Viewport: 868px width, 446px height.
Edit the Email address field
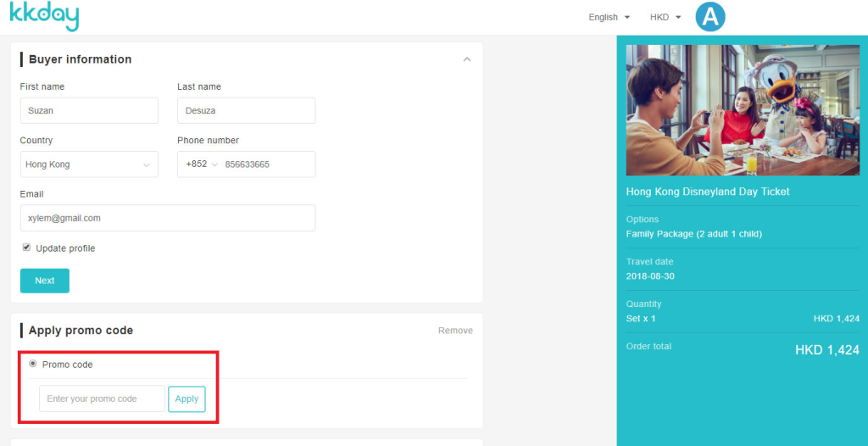coord(168,218)
